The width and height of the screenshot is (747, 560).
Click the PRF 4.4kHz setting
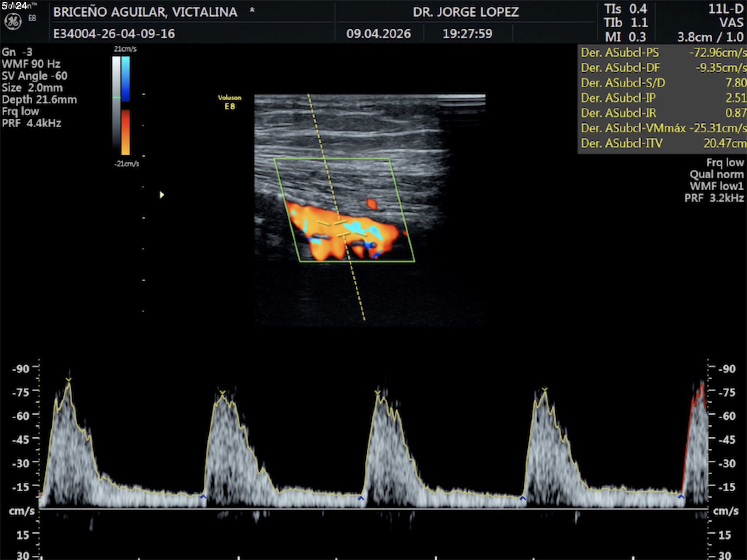pos(32,123)
